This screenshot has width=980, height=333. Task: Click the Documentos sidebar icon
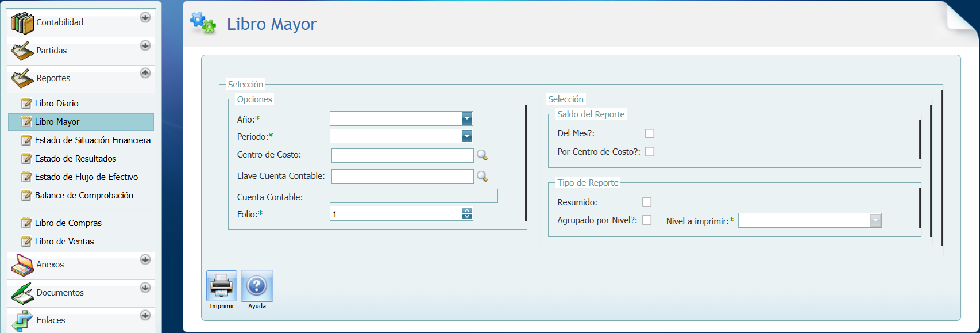[x=22, y=293]
